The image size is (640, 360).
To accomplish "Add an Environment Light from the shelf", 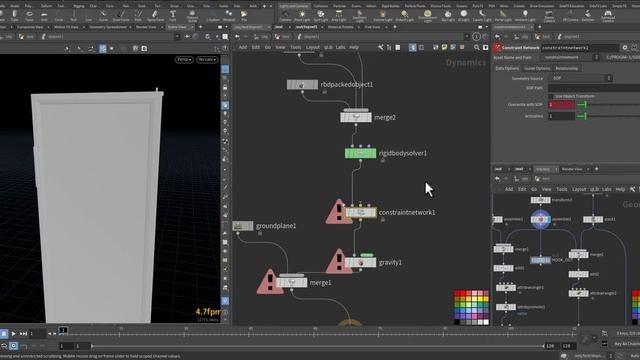I will [x=427, y=16].
